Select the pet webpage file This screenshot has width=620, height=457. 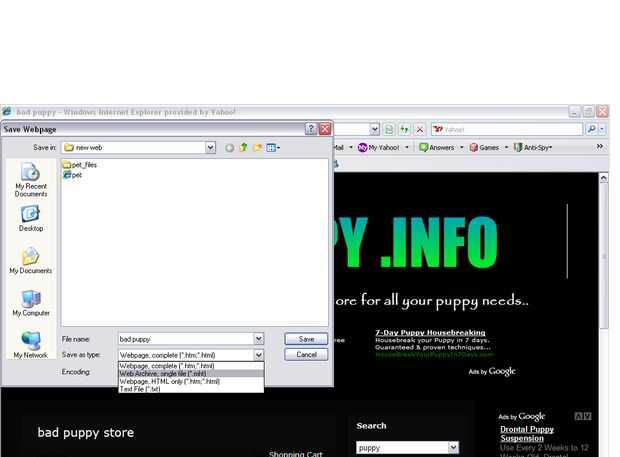click(x=73, y=175)
